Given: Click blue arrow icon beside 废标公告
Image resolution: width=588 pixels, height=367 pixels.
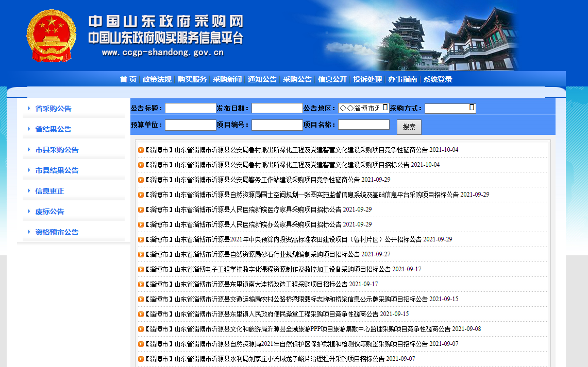Looking at the screenshot, I should pyautogui.click(x=29, y=212).
